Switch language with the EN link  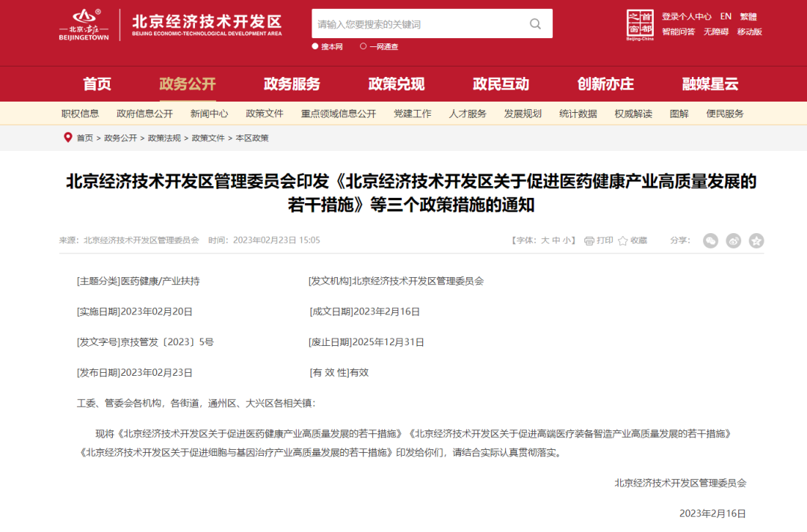(726, 16)
